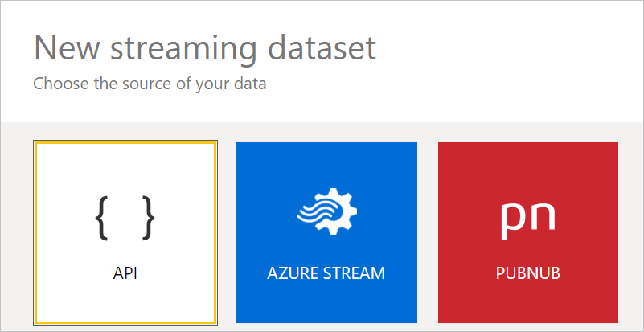Click the 'AZURE STREAM' text label
644x332 pixels.
point(326,273)
